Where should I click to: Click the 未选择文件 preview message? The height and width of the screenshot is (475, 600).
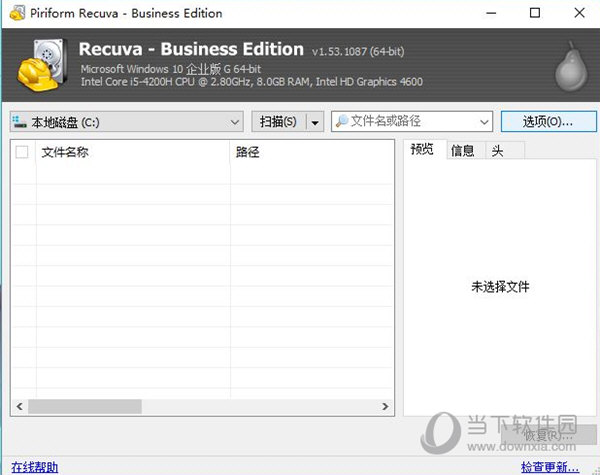pyautogui.click(x=500, y=286)
